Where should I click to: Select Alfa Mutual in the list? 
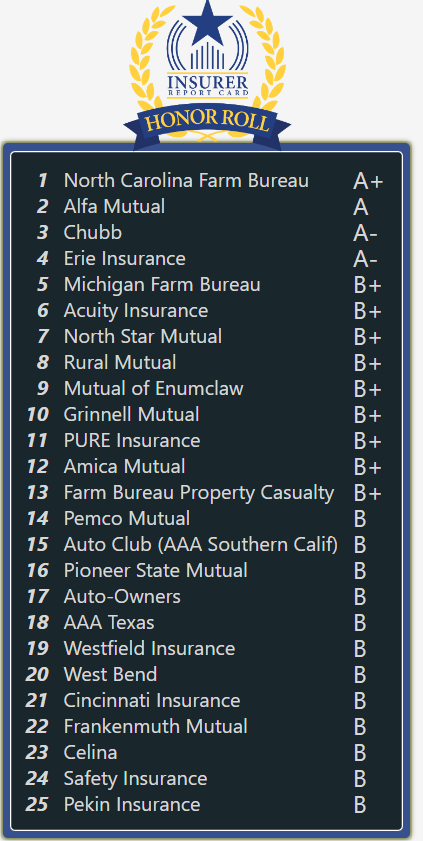(114, 206)
